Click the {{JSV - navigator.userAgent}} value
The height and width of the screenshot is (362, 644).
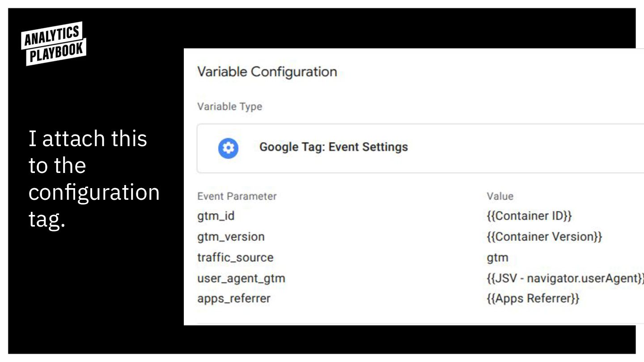565,278
